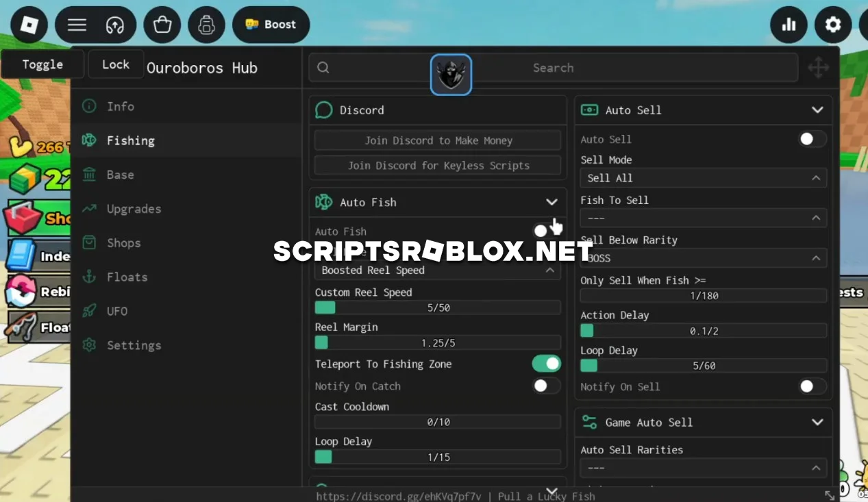868x502 pixels.
Task: Open the leaderboard stats icon
Action: coord(789,25)
